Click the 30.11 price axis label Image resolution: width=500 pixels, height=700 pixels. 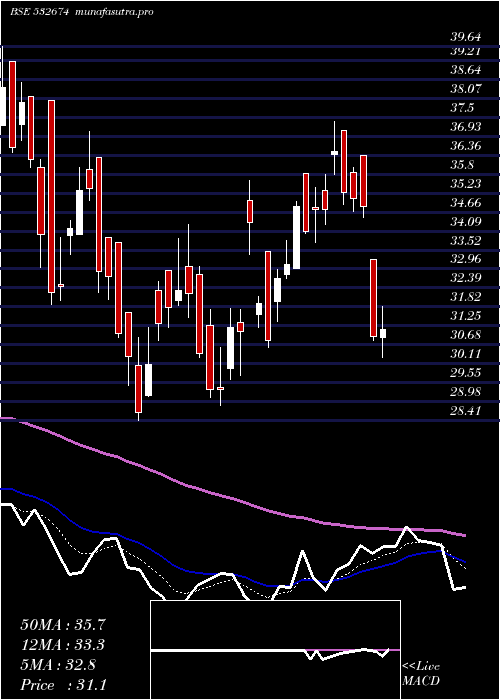[x=466, y=354]
